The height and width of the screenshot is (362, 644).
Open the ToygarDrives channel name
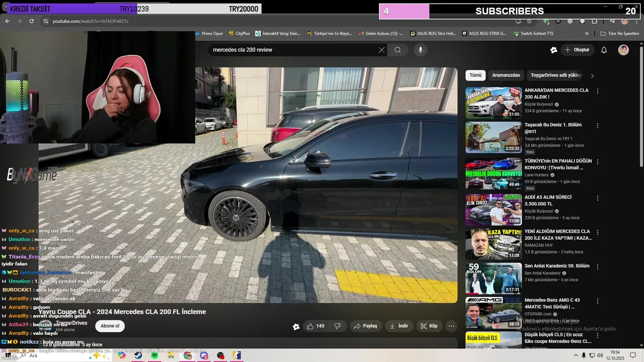(x=71, y=323)
